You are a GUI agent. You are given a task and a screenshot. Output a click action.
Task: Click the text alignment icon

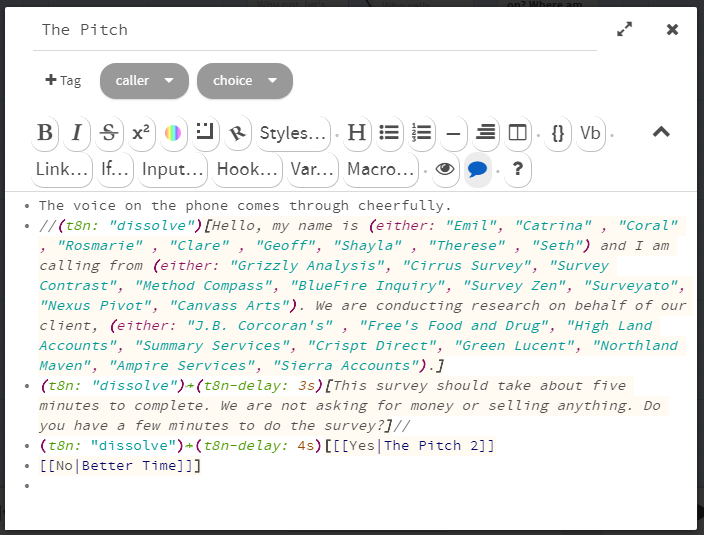485,133
